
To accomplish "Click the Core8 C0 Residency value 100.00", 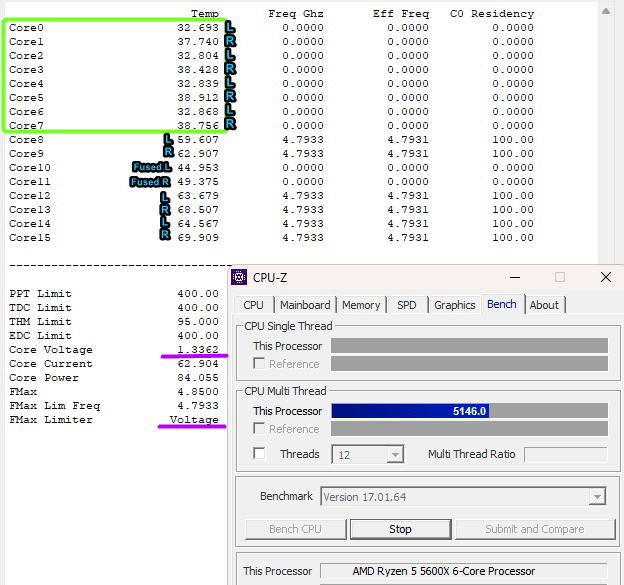I will tap(513, 140).
